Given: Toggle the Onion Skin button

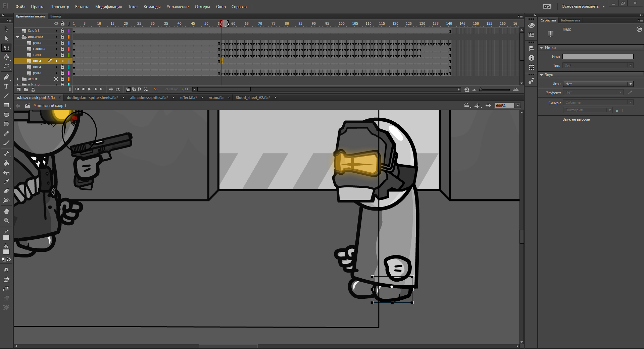Looking at the screenshot, I should [x=128, y=89].
